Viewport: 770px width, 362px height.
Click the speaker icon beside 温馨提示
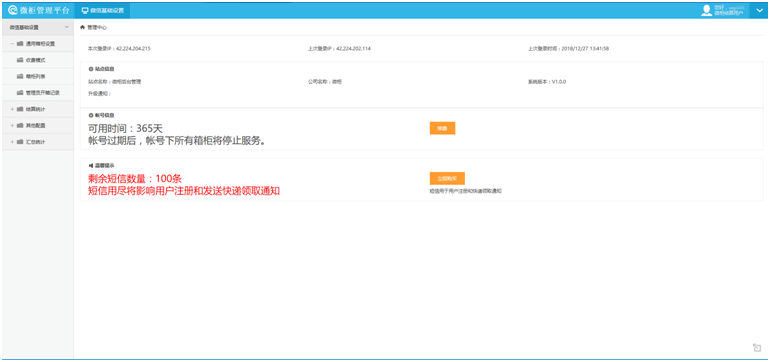[x=91, y=166]
